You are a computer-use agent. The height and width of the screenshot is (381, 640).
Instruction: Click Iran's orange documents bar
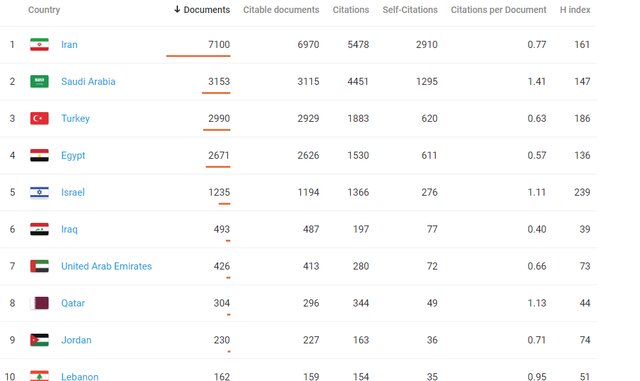coord(198,56)
